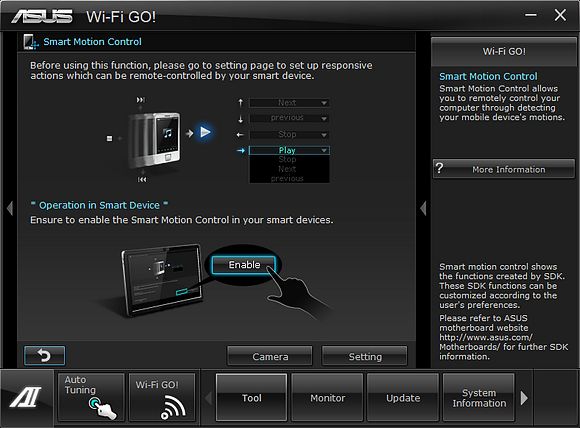Click the AI Suite logo button
Viewport: 580px width, 428px height.
pos(26,398)
